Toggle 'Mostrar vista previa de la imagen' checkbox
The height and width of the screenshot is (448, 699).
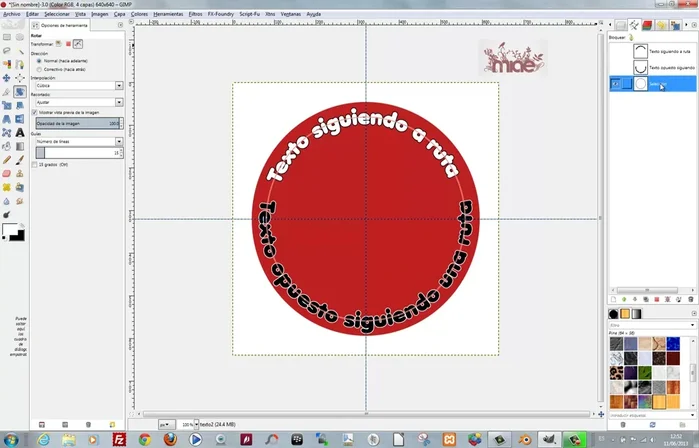36,112
